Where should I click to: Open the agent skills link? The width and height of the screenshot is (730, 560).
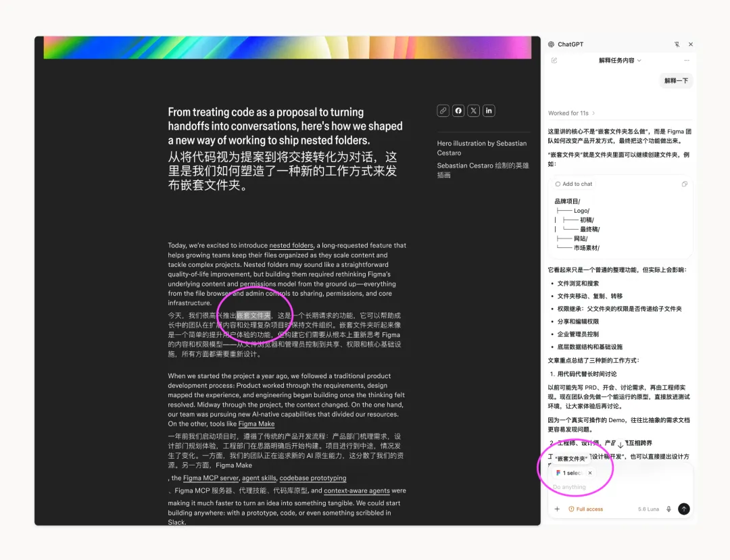tap(259, 478)
